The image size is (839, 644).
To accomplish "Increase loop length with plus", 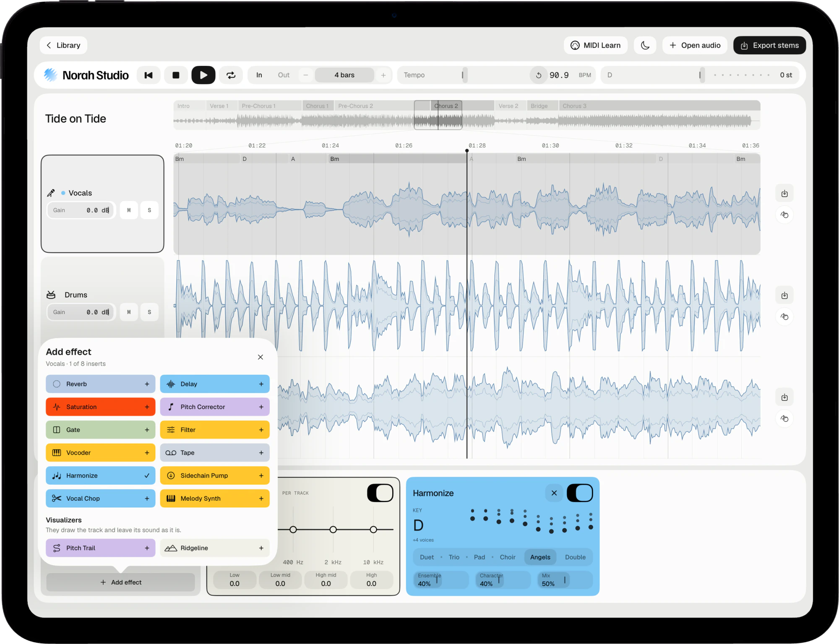I will pos(383,75).
